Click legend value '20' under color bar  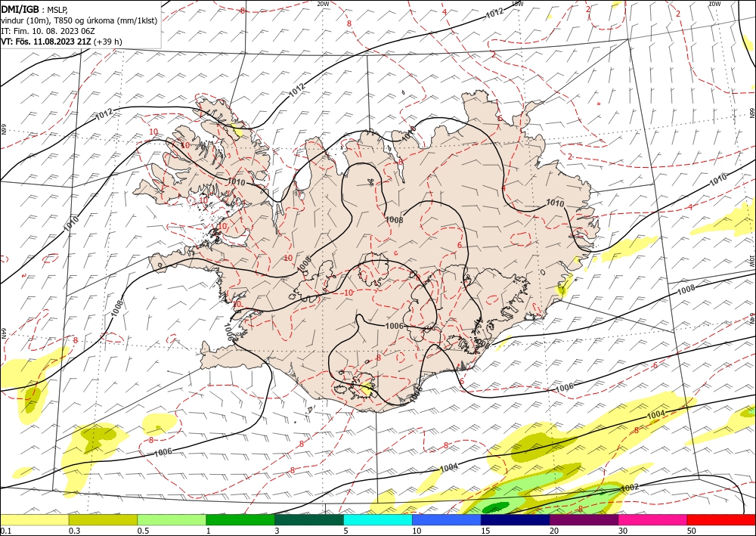(554, 531)
